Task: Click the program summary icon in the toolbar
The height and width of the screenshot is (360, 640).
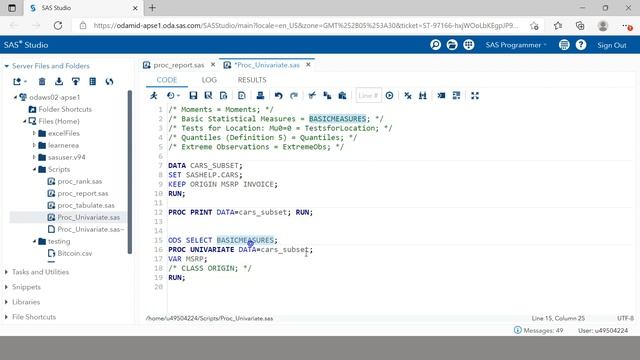Action: click(x=223, y=96)
